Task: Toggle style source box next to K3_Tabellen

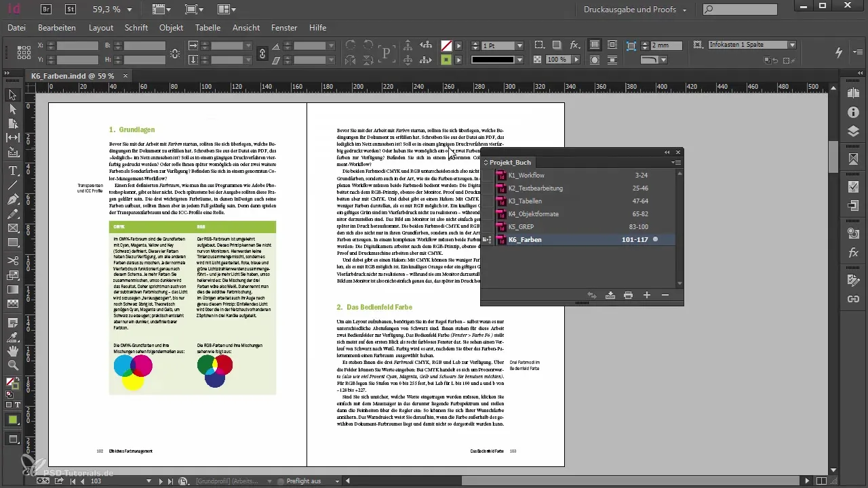Action: pyautogui.click(x=486, y=201)
